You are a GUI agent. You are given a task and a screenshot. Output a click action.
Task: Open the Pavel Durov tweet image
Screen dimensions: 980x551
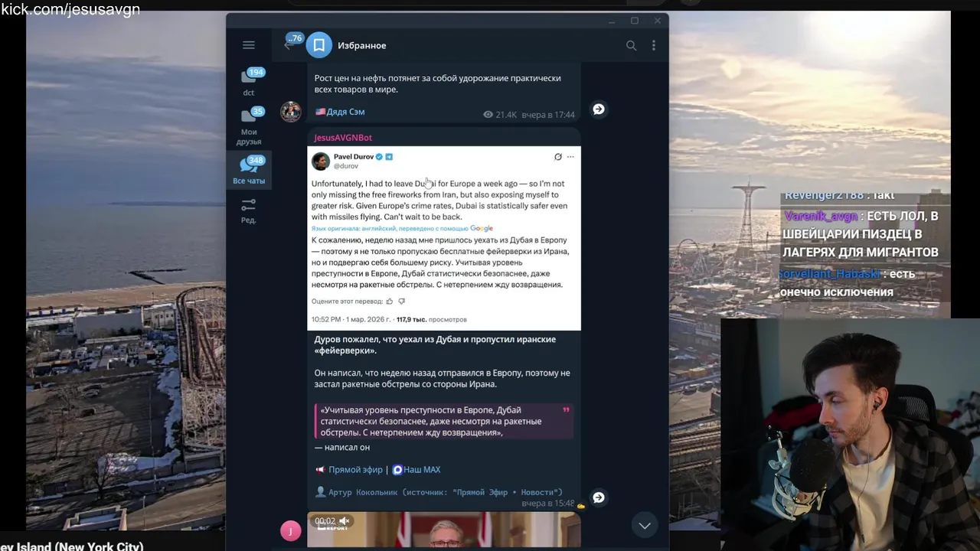[x=444, y=238]
